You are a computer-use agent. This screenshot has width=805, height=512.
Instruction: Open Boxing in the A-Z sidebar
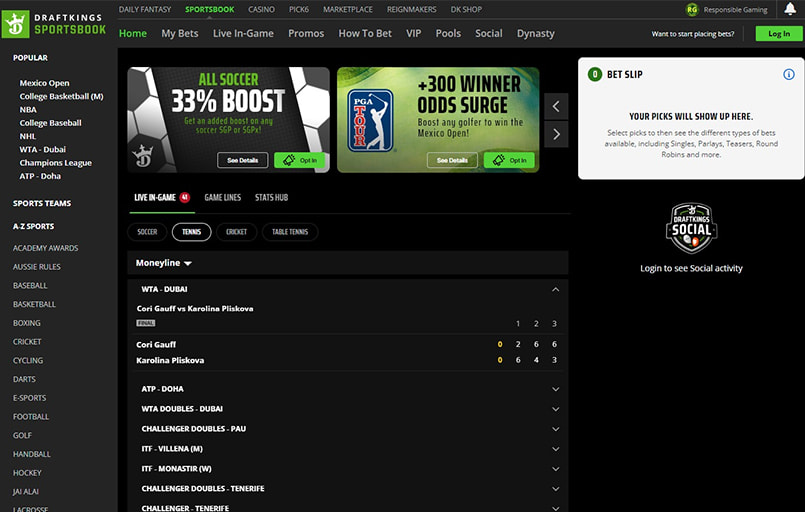(x=27, y=323)
